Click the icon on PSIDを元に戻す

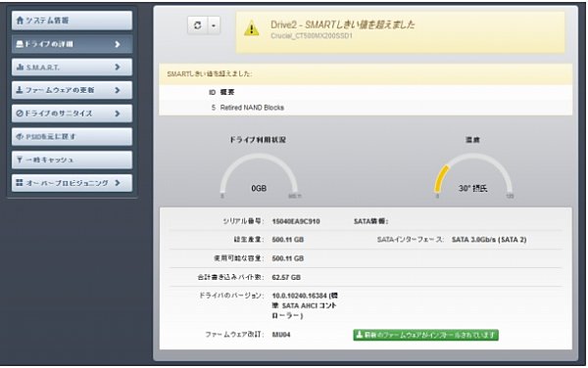20,136
